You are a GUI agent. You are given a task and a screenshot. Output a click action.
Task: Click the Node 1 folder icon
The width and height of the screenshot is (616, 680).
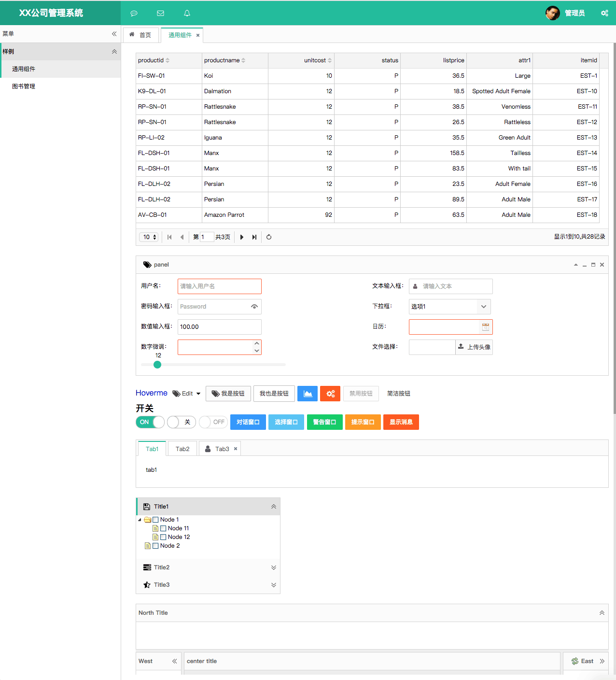[x=148, y=520]
